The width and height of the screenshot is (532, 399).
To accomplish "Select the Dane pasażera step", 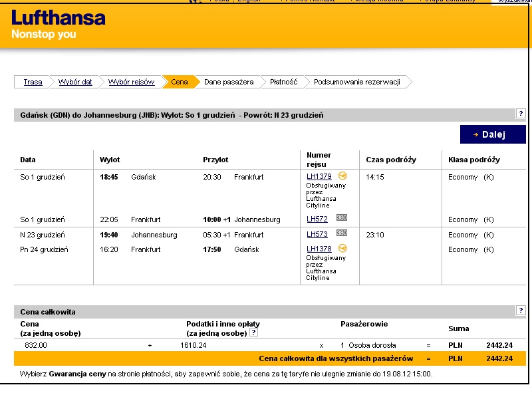I will point(229,82).
